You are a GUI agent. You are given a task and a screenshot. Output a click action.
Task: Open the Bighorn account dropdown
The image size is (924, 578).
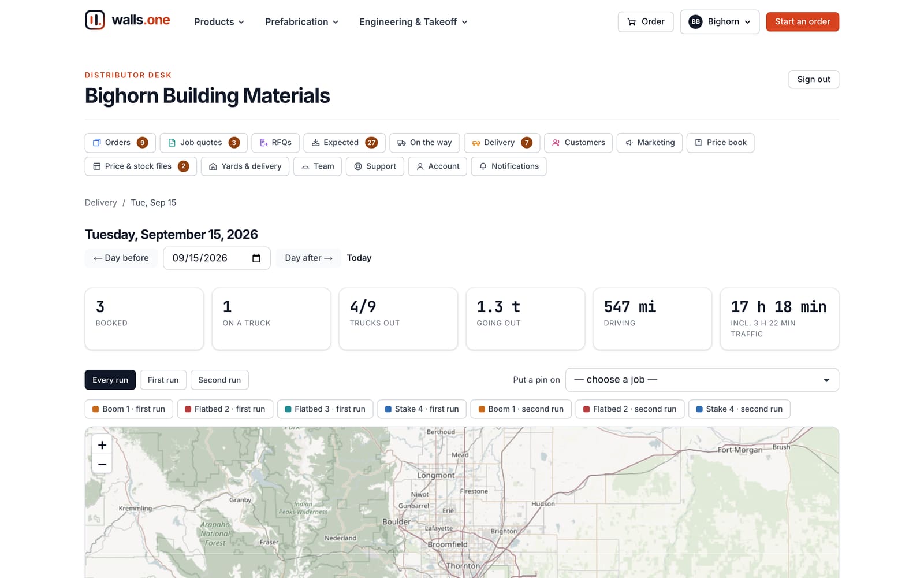tap(720, 22)
